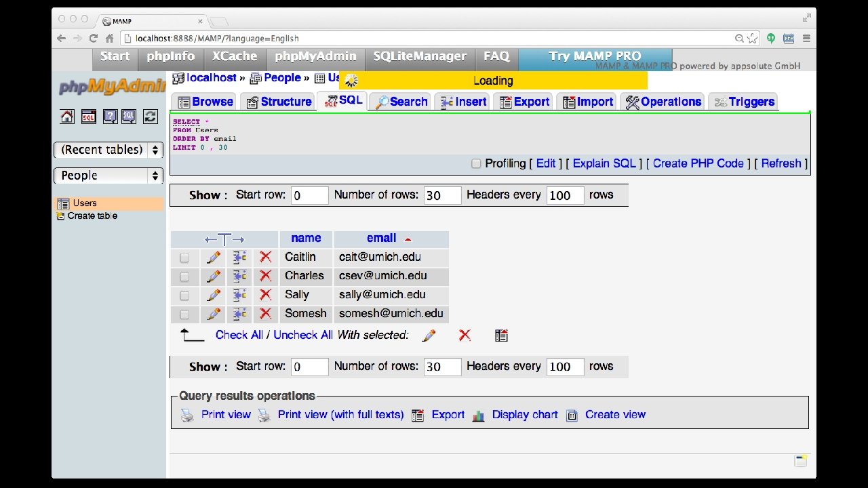Click the Refresh link in query box
The image size is (868, 488).
coord(781,163)
